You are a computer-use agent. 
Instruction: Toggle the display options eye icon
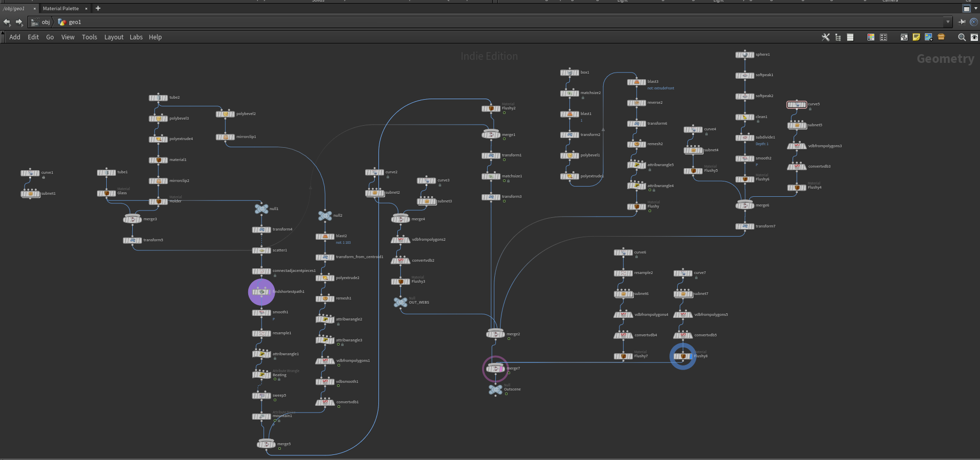(974, 37)
